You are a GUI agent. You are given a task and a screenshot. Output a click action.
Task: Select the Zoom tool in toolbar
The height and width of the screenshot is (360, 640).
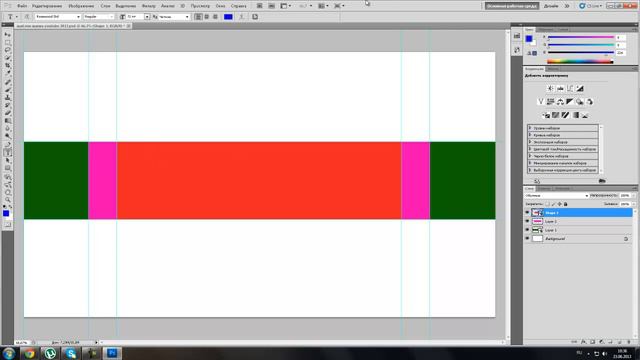pos(7,200)
